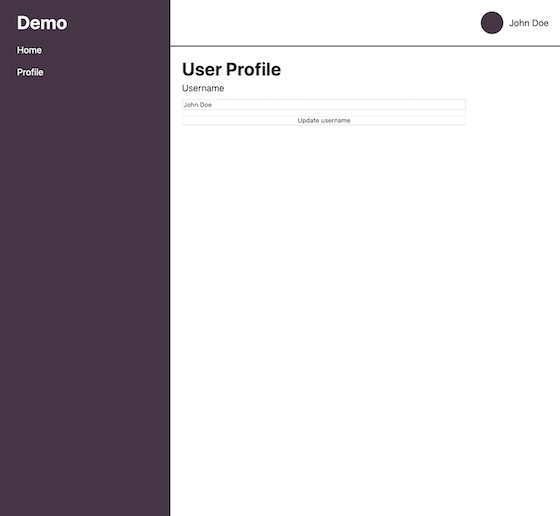This screenshot has width=560, height=516.
Task: Click the round user avatar icon
Action: click(x=492, y=23)
